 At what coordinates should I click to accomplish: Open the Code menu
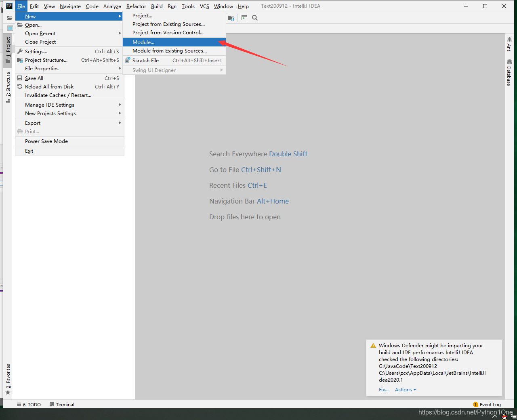[92, 6]
